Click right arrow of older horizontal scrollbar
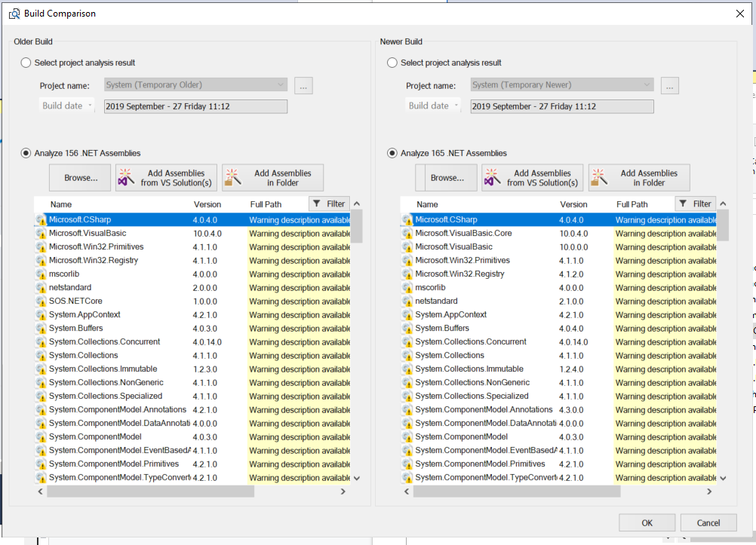Viewport: 756px width, 545px height. point(343,491)
